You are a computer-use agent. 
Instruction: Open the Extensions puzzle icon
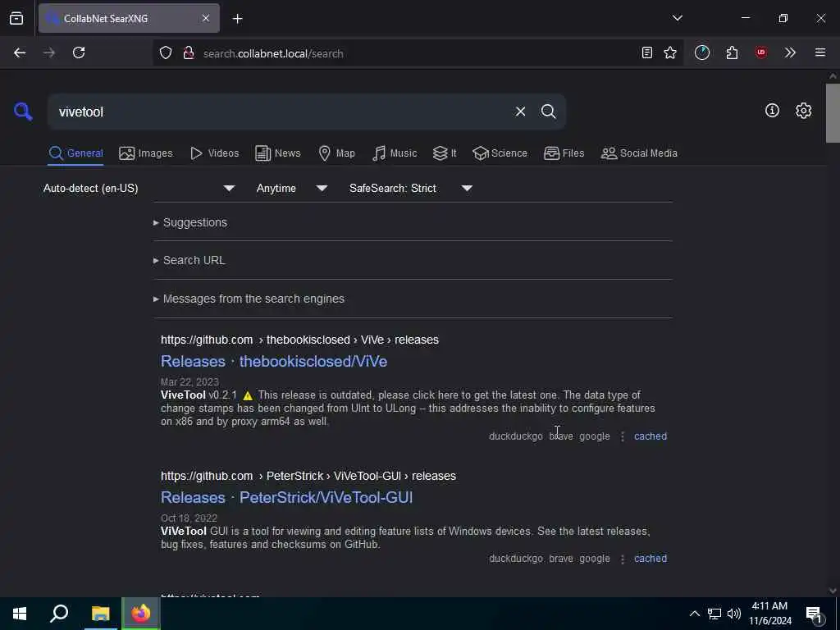pyautogui.click(x=732, y=52)
